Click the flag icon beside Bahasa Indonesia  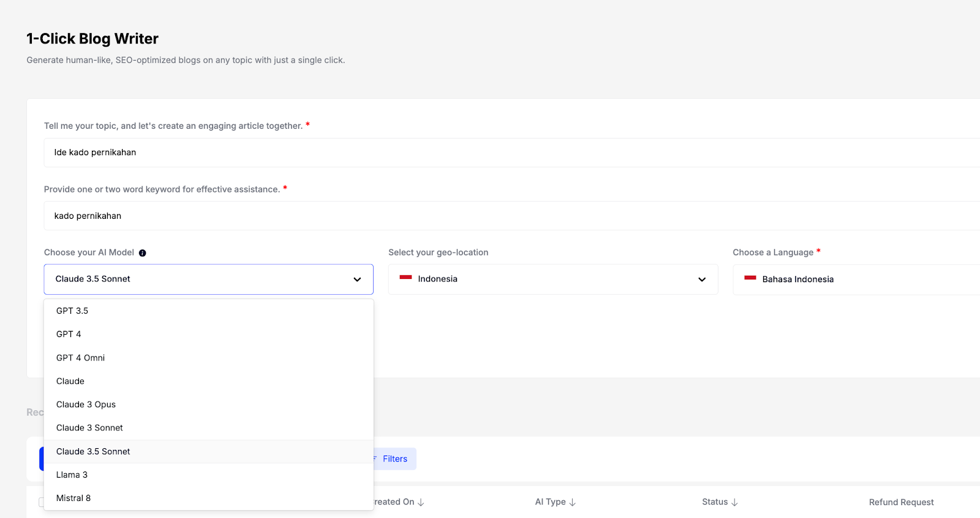click(750, 278)
